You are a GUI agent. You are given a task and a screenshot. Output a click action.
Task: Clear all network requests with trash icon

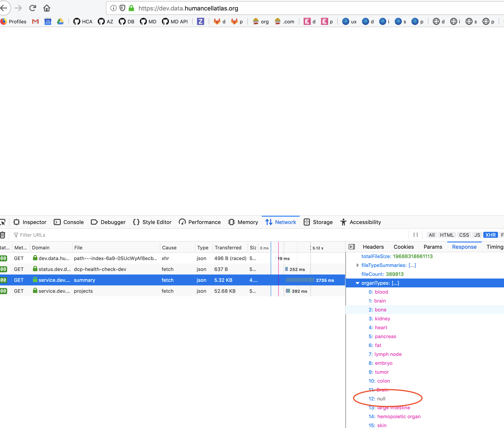click(3, 235)
